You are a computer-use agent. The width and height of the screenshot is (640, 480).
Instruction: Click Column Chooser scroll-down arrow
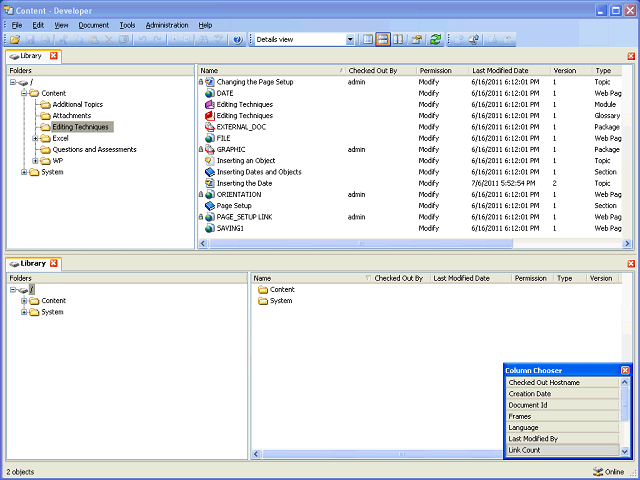point(624,451)
